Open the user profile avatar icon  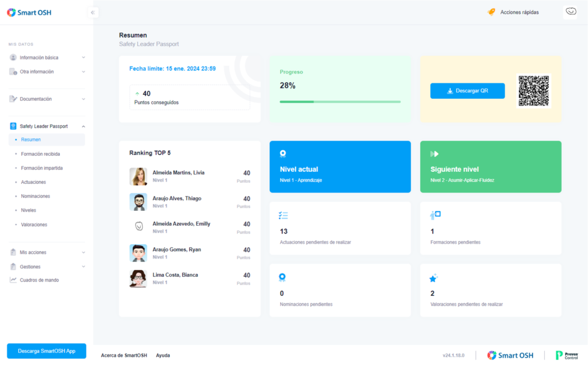[x=571, y=12]
